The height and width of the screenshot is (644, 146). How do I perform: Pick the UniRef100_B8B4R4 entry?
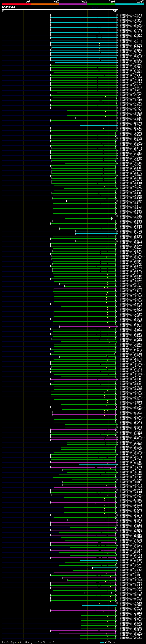131,82
